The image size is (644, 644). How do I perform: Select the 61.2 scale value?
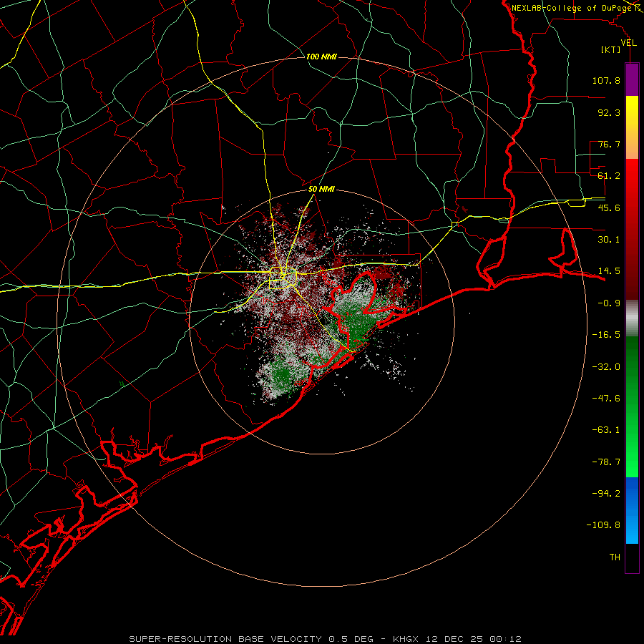coord(609,176)
